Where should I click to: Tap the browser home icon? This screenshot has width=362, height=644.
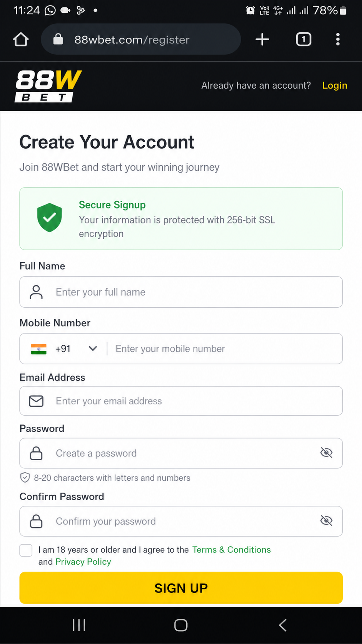(x=21, y=39)
